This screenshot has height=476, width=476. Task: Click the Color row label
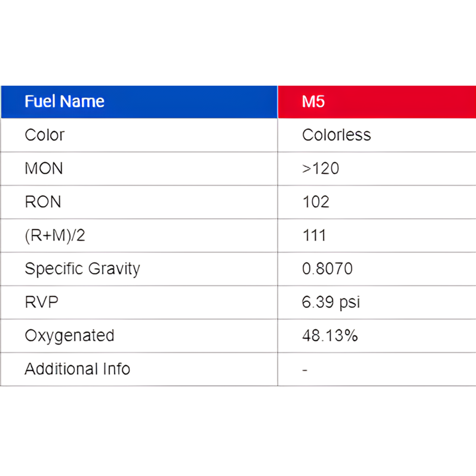coord(45,135)
